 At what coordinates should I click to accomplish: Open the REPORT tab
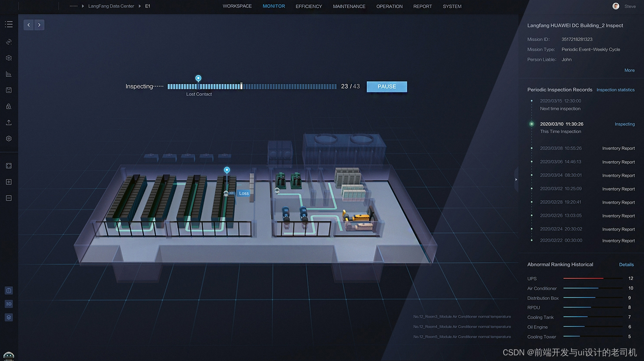tap(423, 6)
